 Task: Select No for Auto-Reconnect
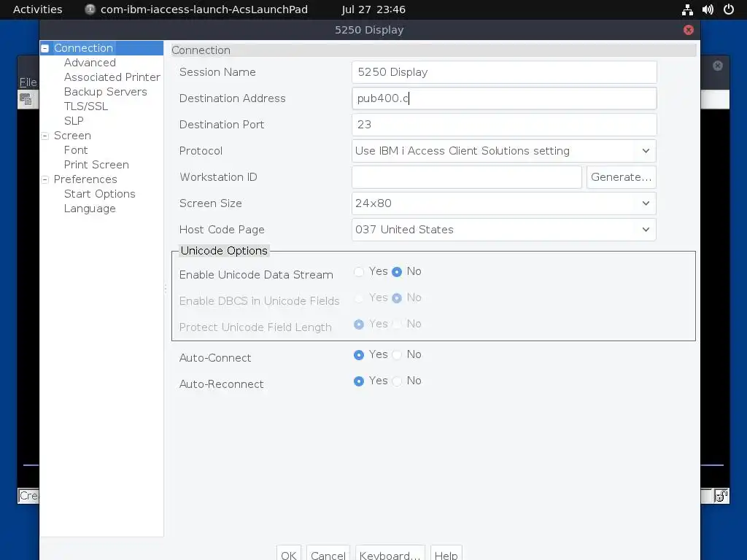(396, 381)
